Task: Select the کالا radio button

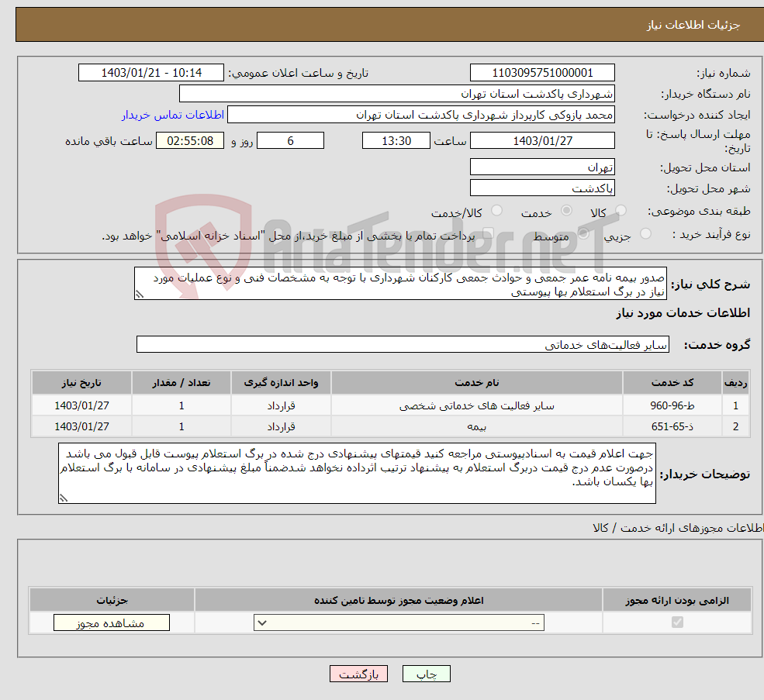Action: pos(621,210)
